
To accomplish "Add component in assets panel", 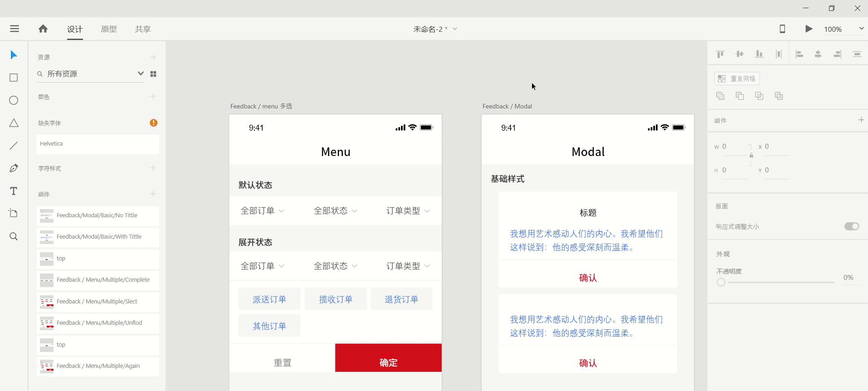I will tap(153, 194).
